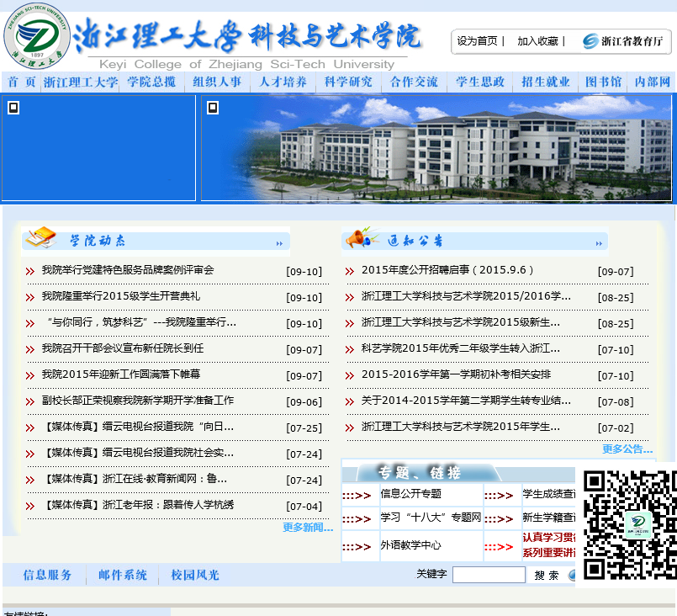Open news 我院举行党建特色服务品牌案例评审会
Screen dimensions: 677x616
pyautogui.click(x=128, y=270)
